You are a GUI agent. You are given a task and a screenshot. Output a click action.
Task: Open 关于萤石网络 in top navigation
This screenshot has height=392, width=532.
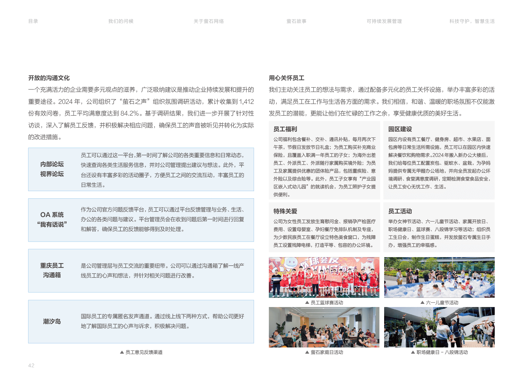click(209, 21)
